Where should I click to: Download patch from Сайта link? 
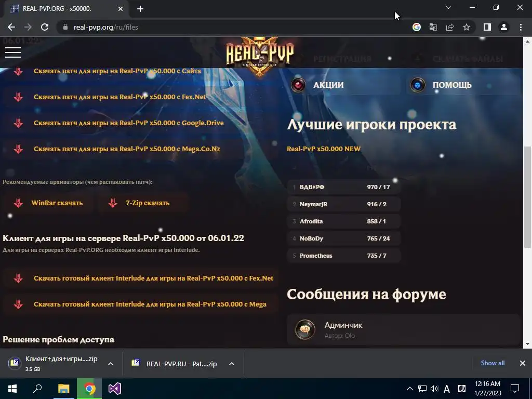tap(117, 71)
